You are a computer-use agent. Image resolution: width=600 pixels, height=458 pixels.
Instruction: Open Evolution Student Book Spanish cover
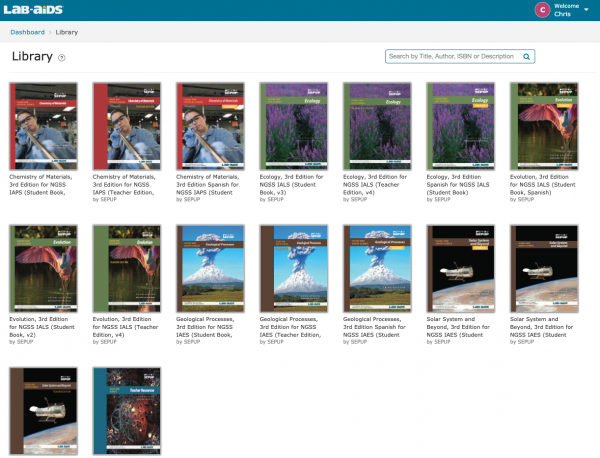[x=543, y=126]
